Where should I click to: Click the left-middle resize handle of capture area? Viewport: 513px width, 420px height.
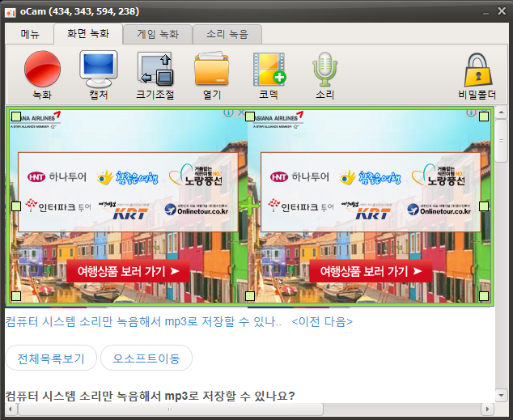(x=16, y=206)
